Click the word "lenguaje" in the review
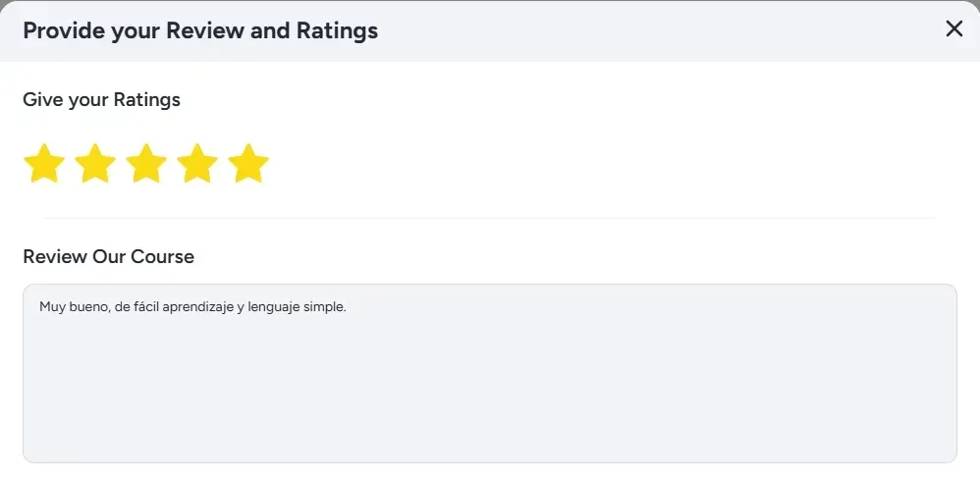Viewport: 980px width, 480px height. tap(272, 307)
